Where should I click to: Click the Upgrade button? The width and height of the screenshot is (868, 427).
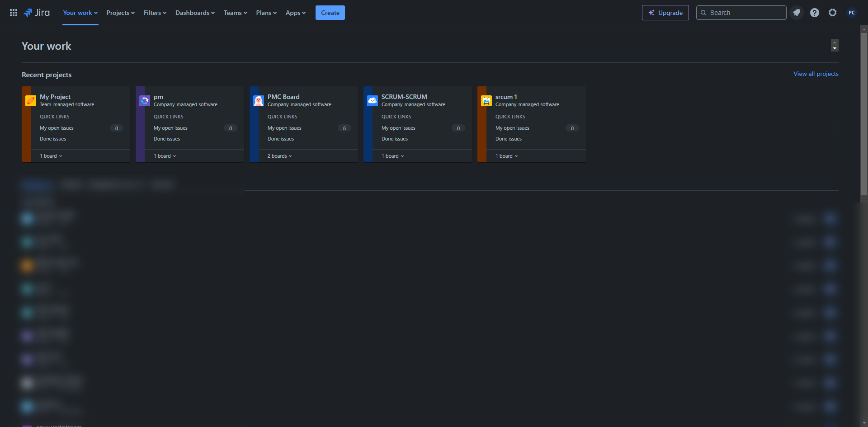coord(665,13)
